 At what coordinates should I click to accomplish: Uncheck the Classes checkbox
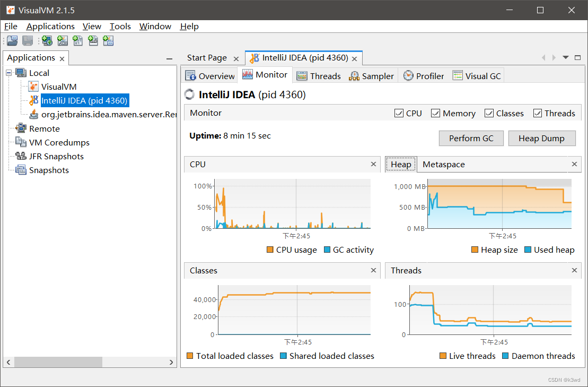[x=489, y=113]
